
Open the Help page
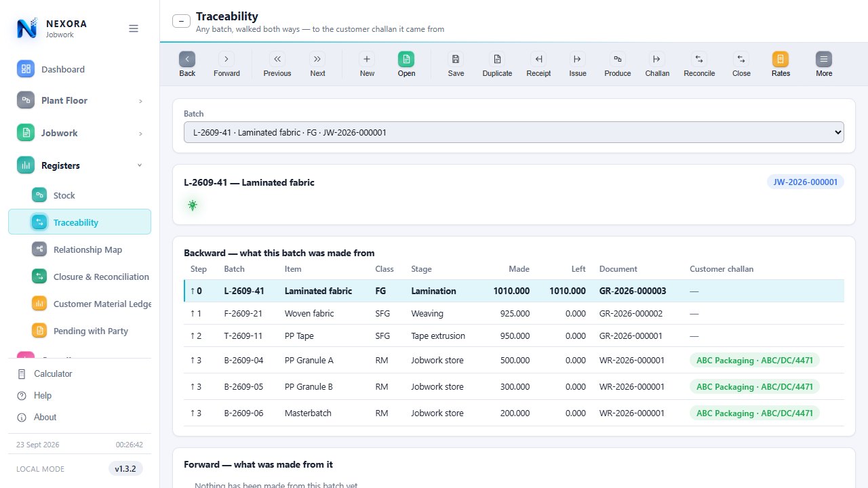pos(80,395)
